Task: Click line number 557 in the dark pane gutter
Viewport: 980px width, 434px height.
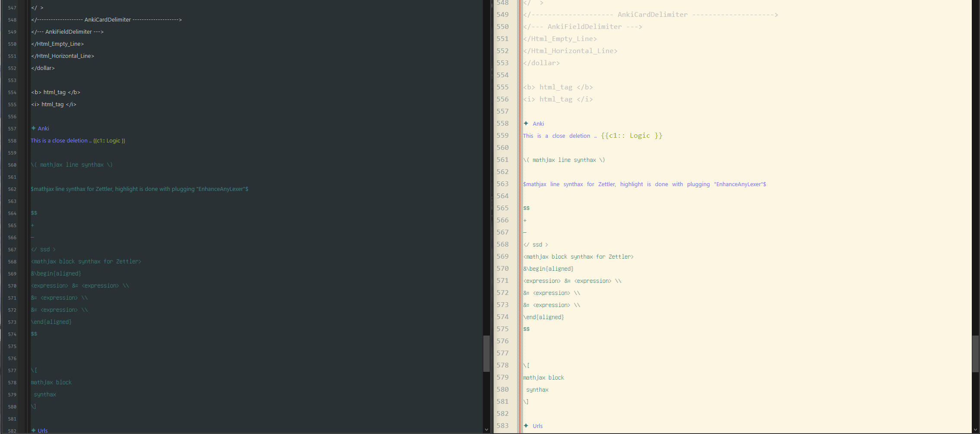Action: tap(12, 129)
